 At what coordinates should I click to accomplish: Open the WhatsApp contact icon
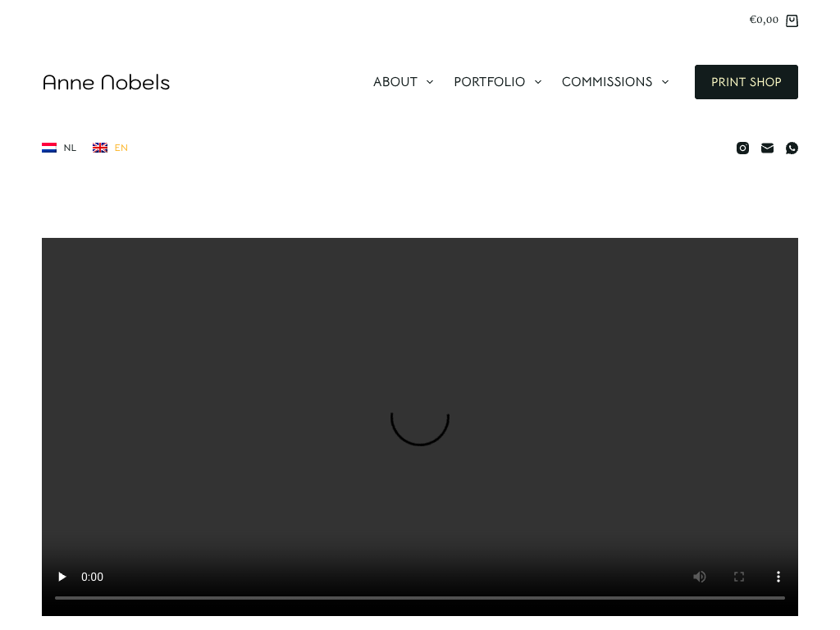(792, 148)
